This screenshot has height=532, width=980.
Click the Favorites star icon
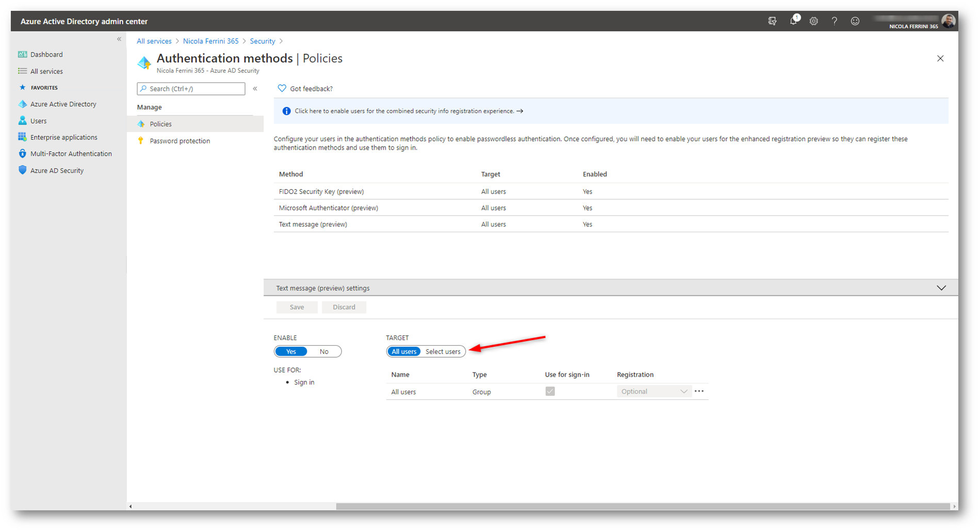(22, 87)
